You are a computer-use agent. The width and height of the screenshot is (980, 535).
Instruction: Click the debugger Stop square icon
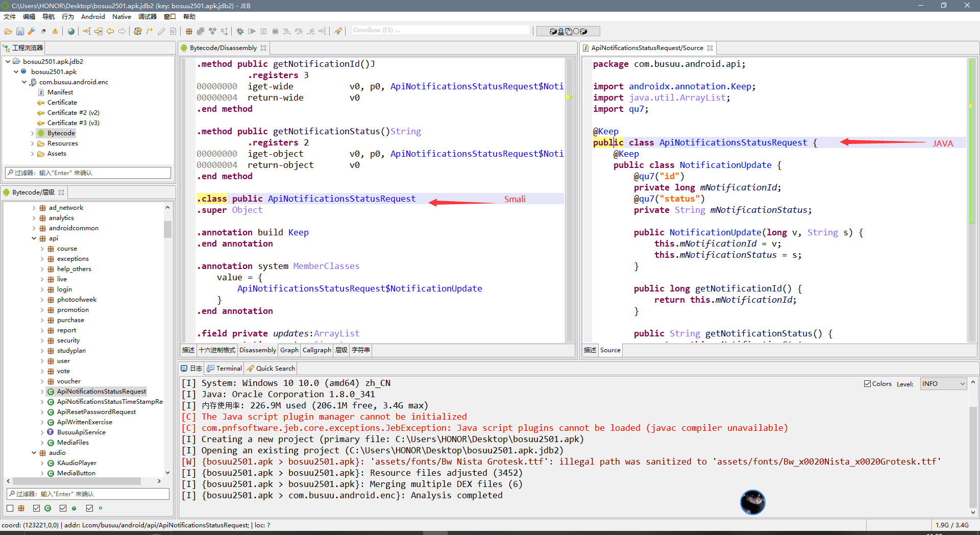coord(275,32)
